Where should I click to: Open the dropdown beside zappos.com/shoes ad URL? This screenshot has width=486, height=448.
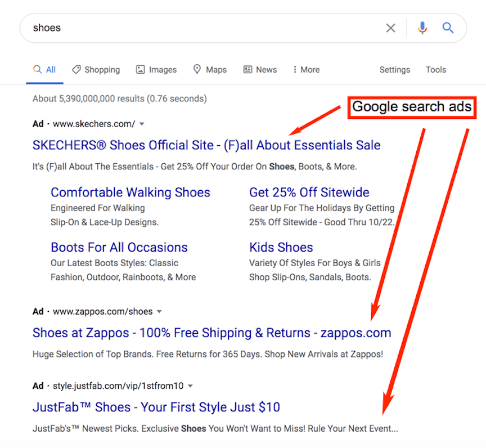tap(160, 311)
